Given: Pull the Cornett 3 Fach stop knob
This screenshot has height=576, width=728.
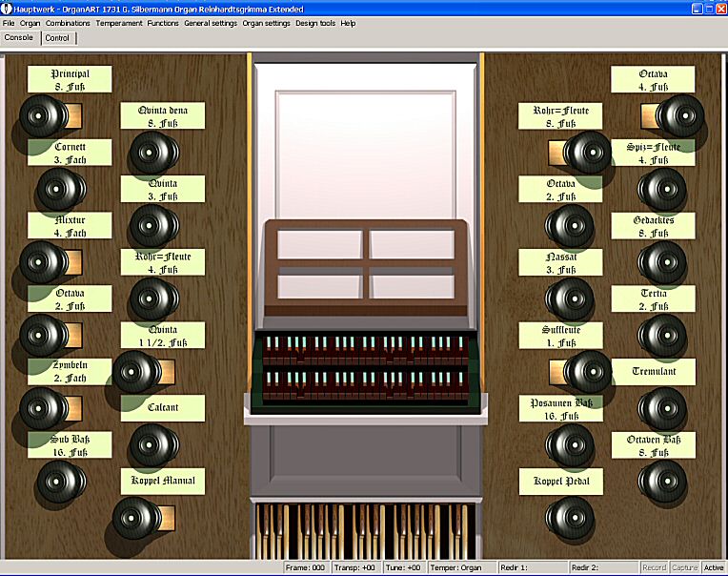Looking at the screenshot, I should tap(61, 189).
